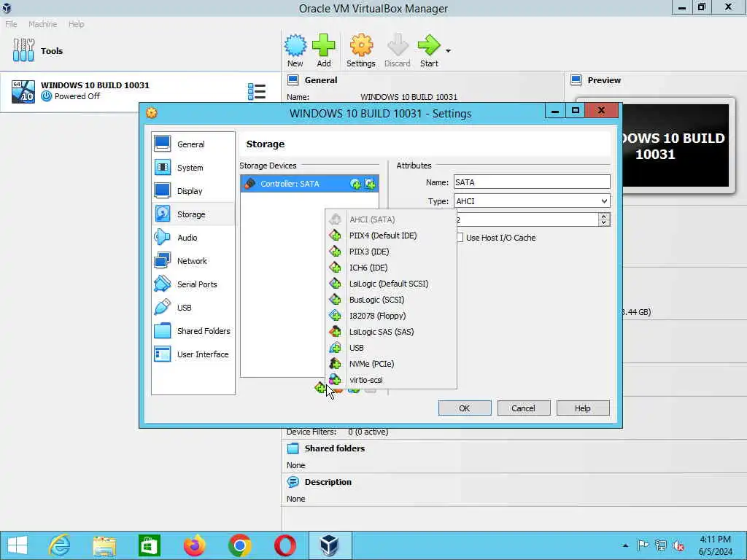The height and width of the screenshot is (560, 747).
Task: Open the Serial Ports settings category
Action: pyautogui.click(x=193, y=284)
